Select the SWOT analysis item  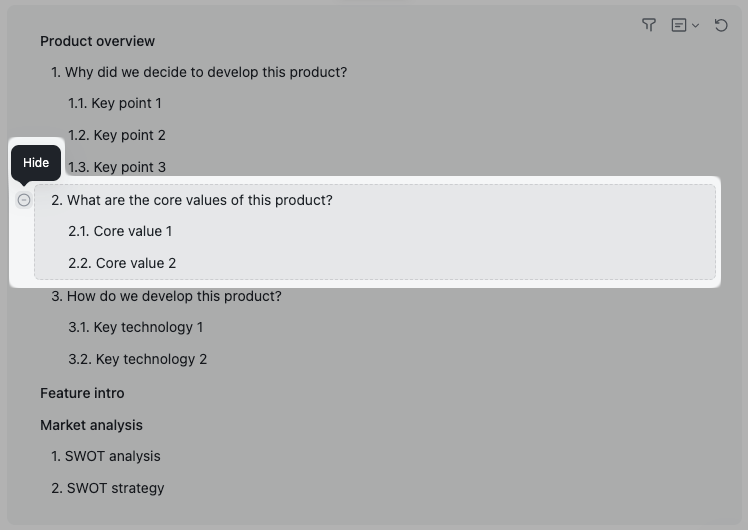pos(106,456)
